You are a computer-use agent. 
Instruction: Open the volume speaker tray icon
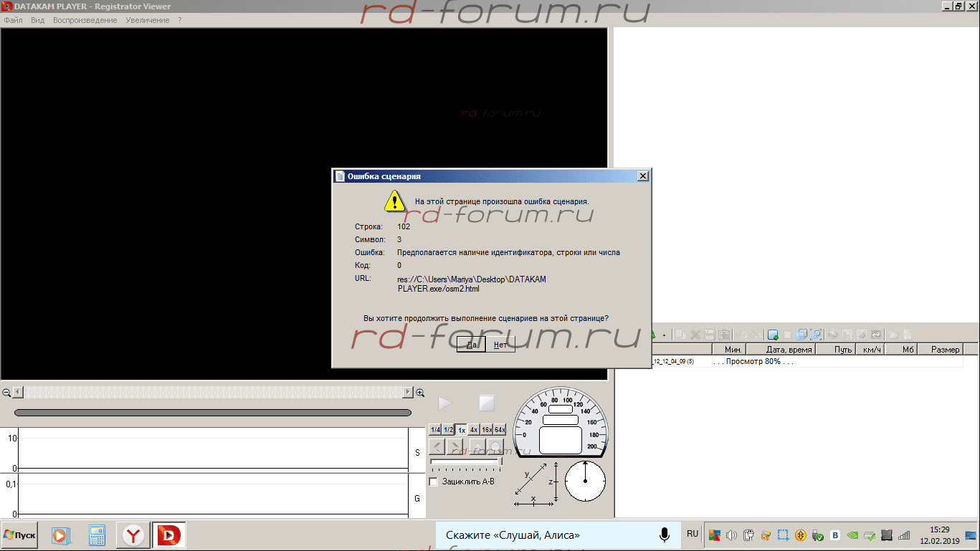pyautogui.click(x=731, y=535)
